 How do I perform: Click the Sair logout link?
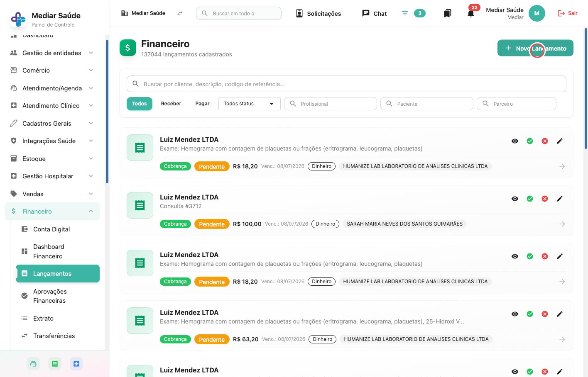[x=568, y=13]
